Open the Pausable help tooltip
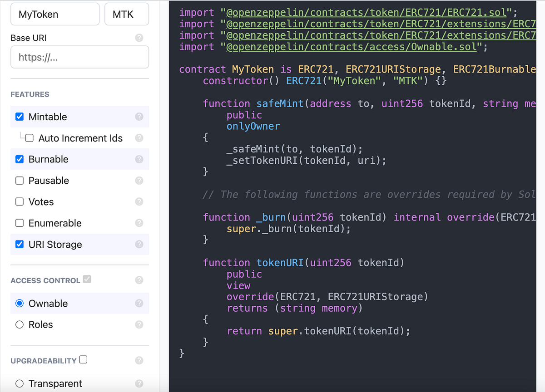545x392 pixels. click(x=139, y=181)
